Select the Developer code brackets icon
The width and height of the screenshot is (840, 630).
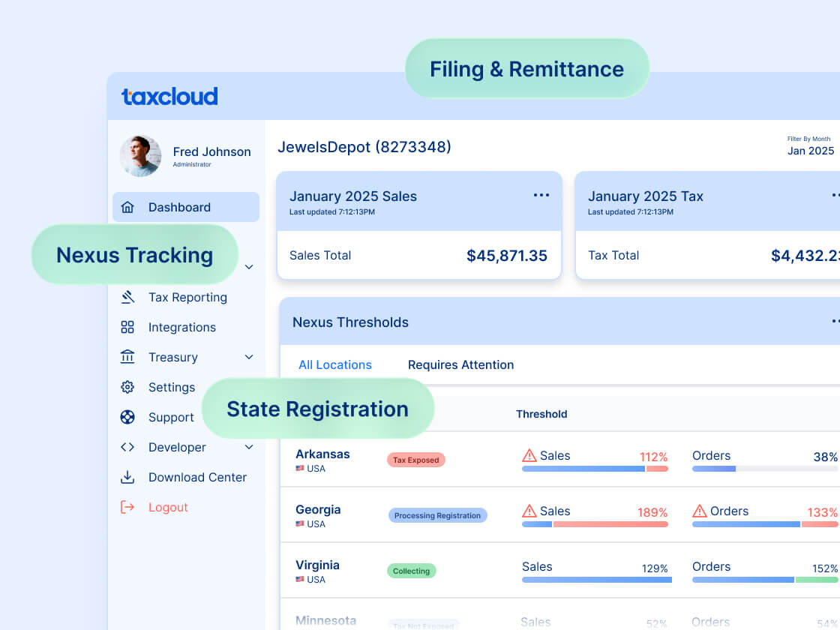(127, 447)
